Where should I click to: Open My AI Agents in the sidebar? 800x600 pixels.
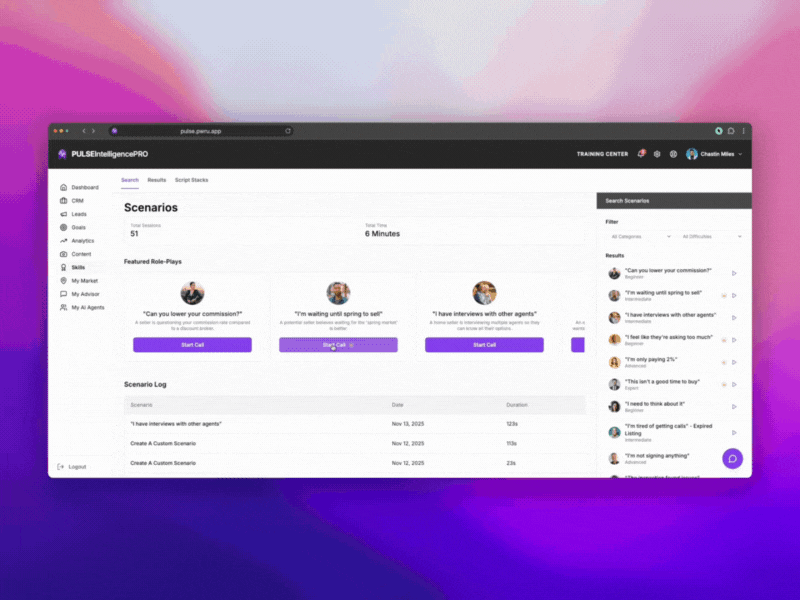pos(82,307)
